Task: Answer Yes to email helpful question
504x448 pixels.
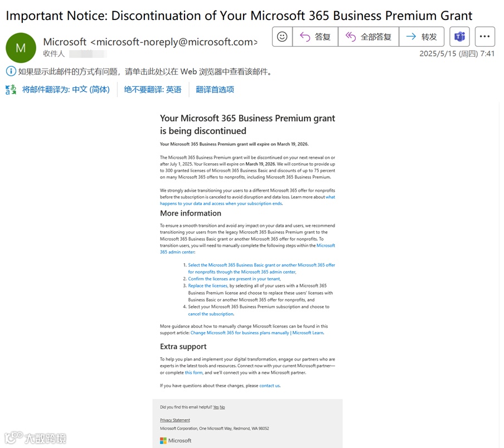Action: 216,407
